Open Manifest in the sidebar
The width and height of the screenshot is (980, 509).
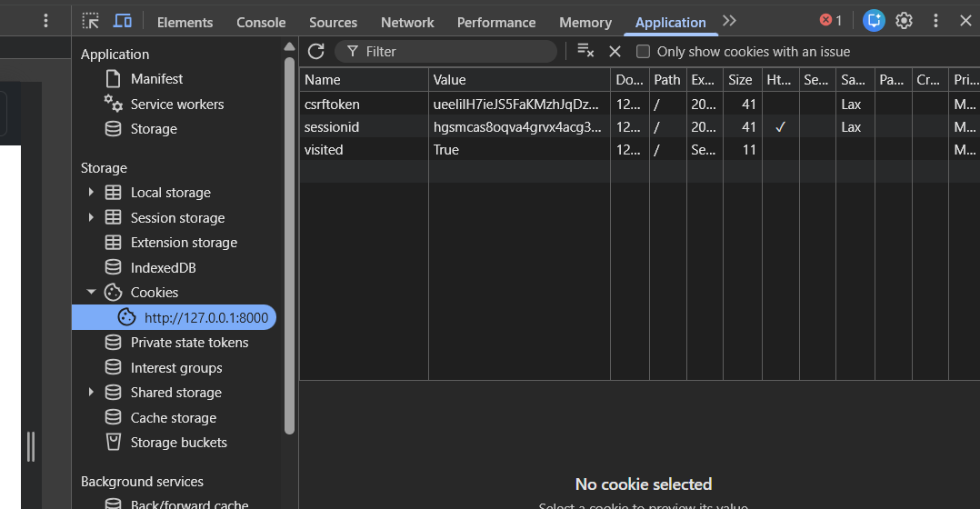pyautogui.click(x=156, y=79)
